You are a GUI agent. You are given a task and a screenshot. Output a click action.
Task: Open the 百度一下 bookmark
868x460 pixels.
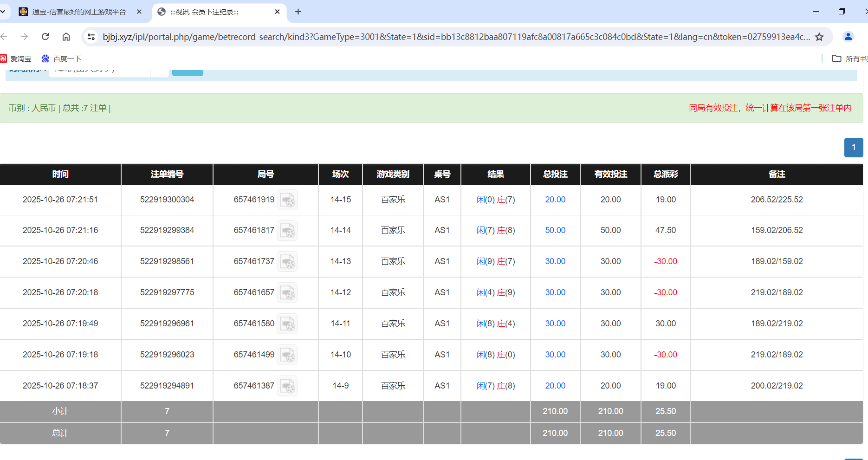click(61, 58)
